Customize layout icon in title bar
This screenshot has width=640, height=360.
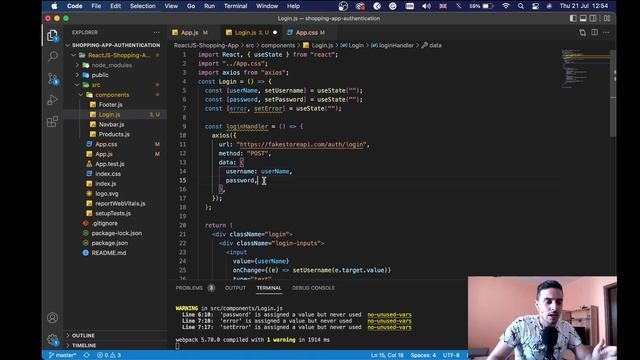coord(607,18)
